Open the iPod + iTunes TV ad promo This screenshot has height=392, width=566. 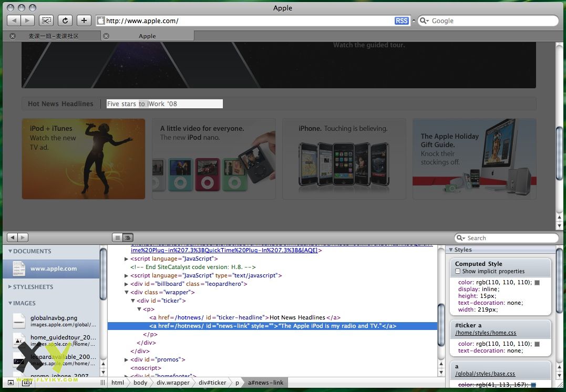point(84,159)
